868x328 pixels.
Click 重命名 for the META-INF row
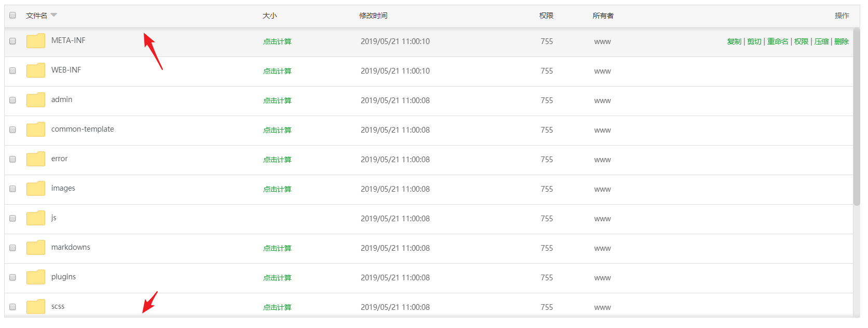(777, 41)
